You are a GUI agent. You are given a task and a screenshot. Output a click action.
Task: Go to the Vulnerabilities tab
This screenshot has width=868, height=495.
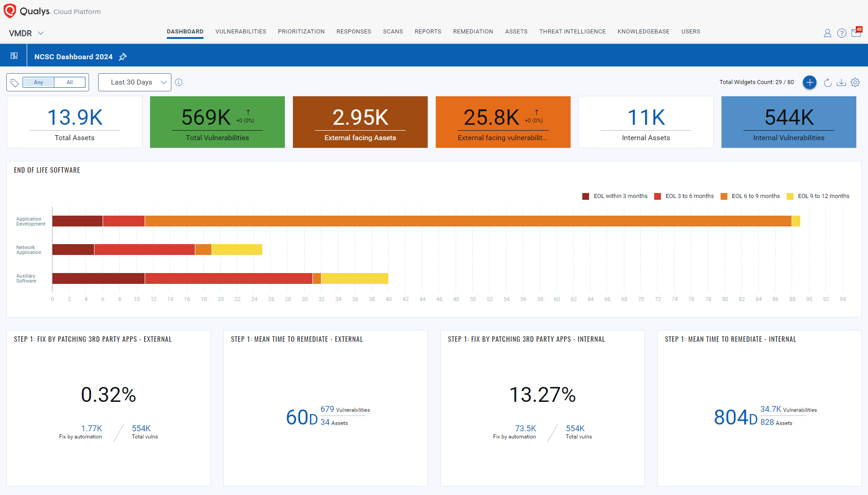pyautogui.click(x=241, y=32)
